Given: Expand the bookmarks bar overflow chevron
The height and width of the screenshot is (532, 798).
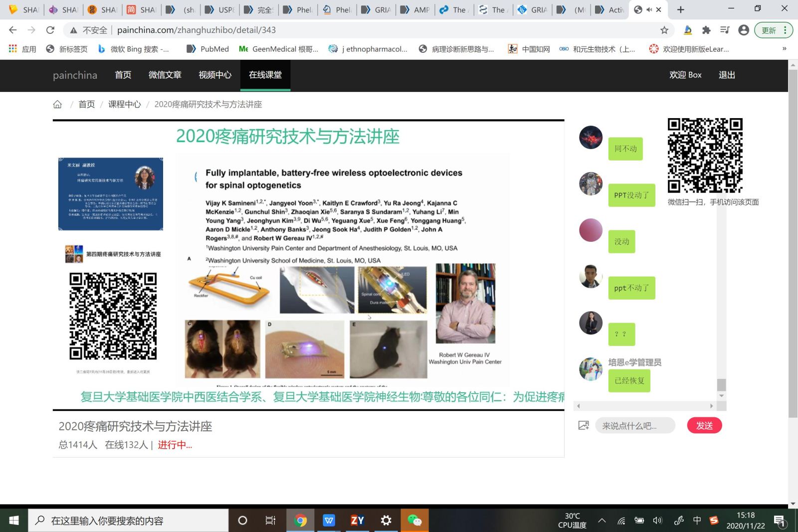Looking at the screenshot, I should point(784,49).
